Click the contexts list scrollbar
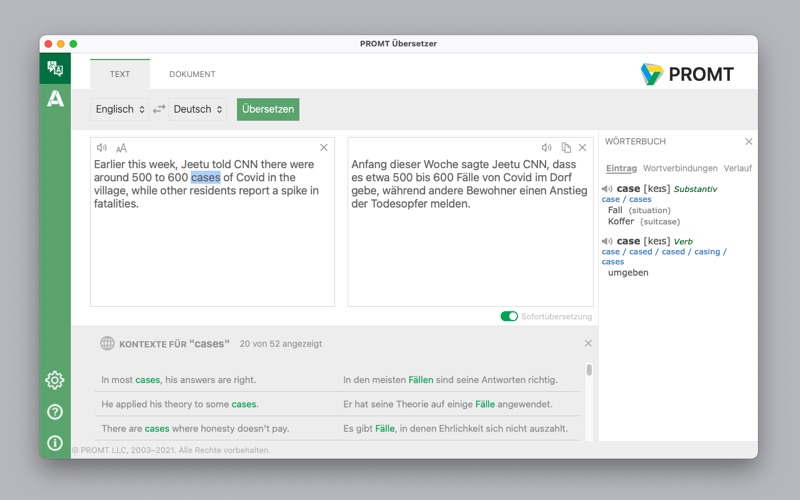Image resolution: width=800 pixels, height=500 pixels. pos(589,370)
